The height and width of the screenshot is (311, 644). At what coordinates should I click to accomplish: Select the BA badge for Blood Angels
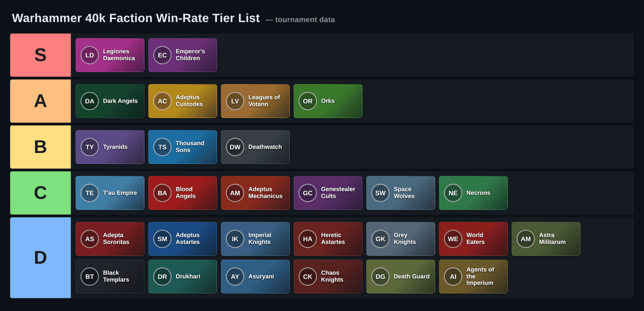tap(162, 193)
